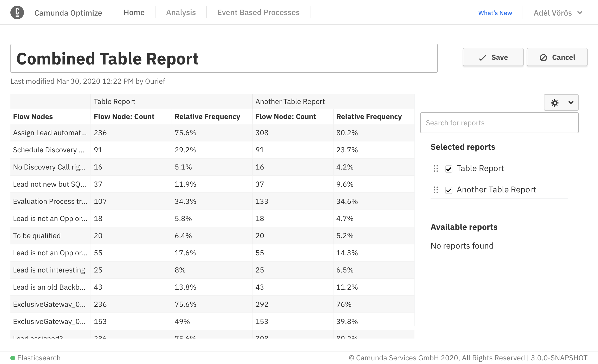Focus the Search for reports field
The image size is (598, 364).
tap(499, 123)
